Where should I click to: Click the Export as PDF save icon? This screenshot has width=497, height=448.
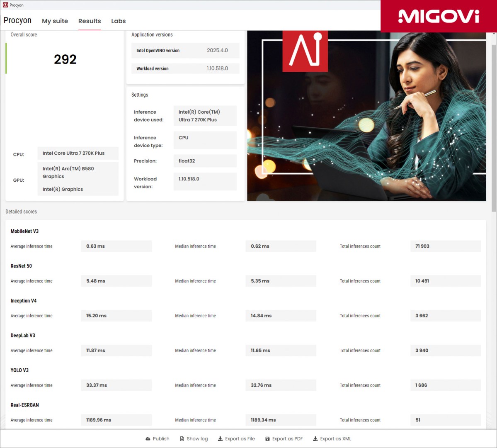click(267, 439)
